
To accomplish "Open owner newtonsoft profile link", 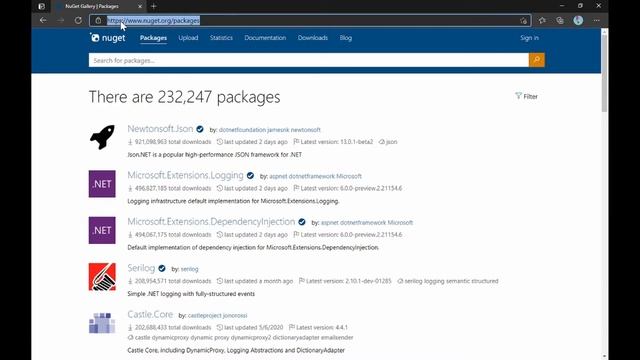I will click(x=306, y=130).
